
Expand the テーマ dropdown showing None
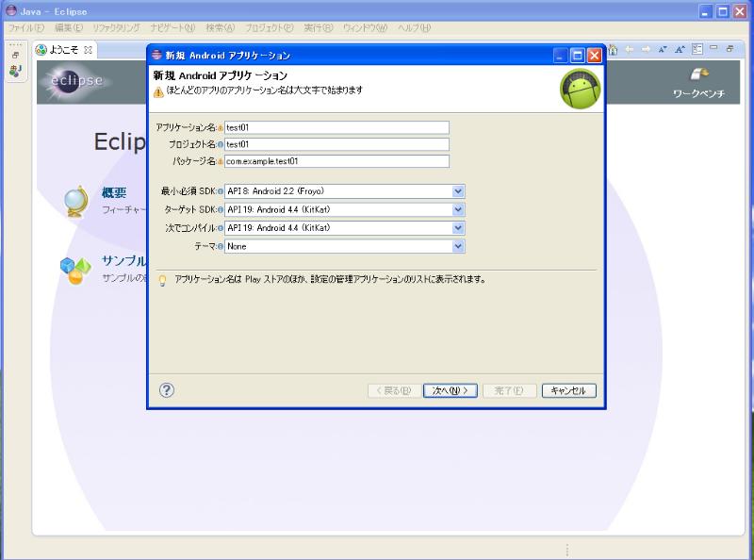[458, 246]
